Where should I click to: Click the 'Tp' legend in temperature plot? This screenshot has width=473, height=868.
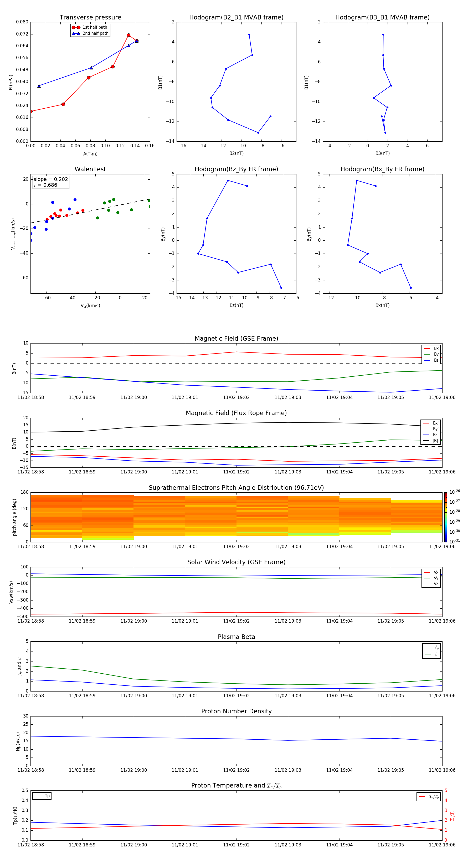click(x=42, y=796)
